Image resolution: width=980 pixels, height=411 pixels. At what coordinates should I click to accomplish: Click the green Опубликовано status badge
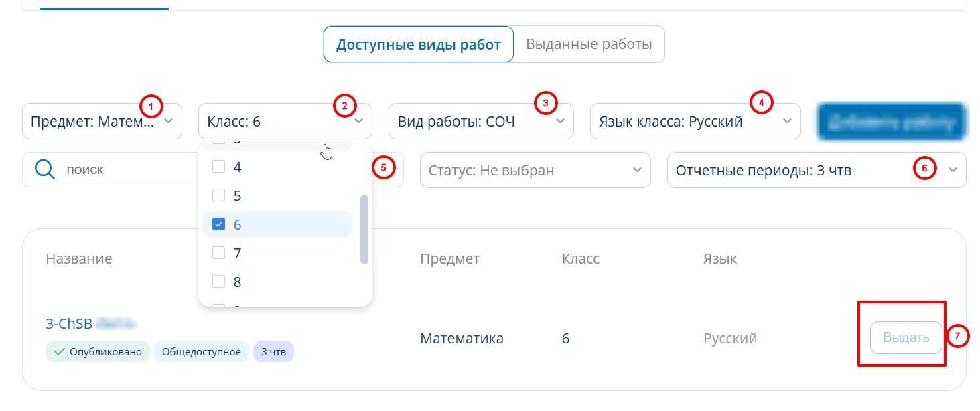pos(98,352)
